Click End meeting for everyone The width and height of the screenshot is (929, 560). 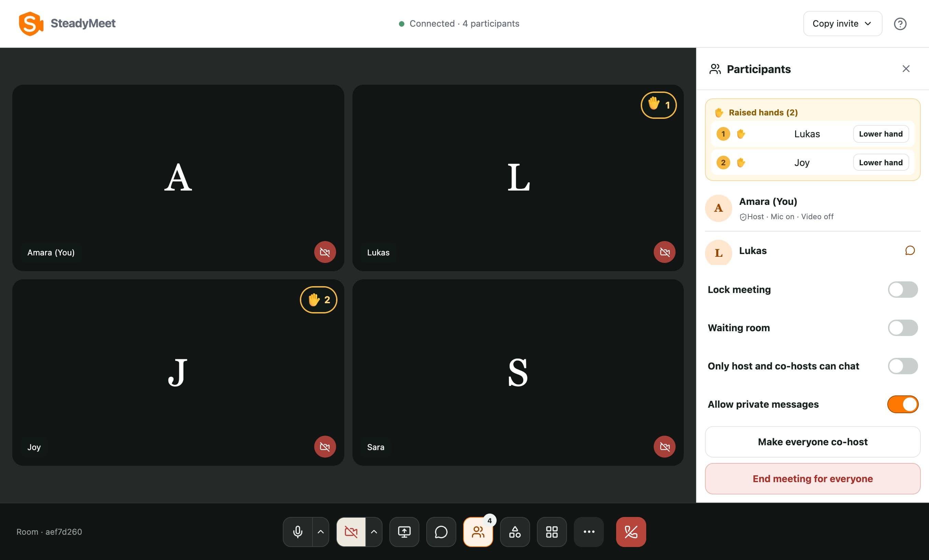813,479
